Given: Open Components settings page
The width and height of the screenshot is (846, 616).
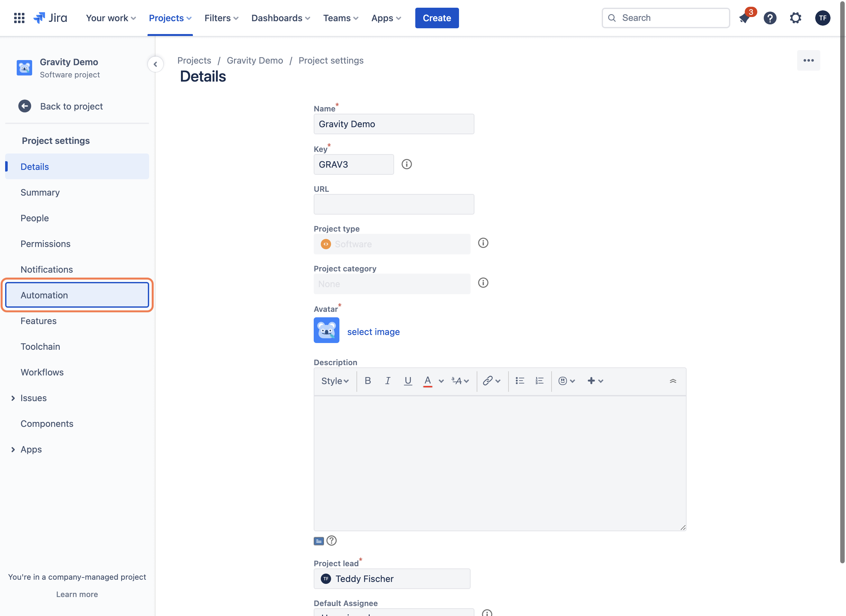Looking at the screenshot, I should [77, 424].
